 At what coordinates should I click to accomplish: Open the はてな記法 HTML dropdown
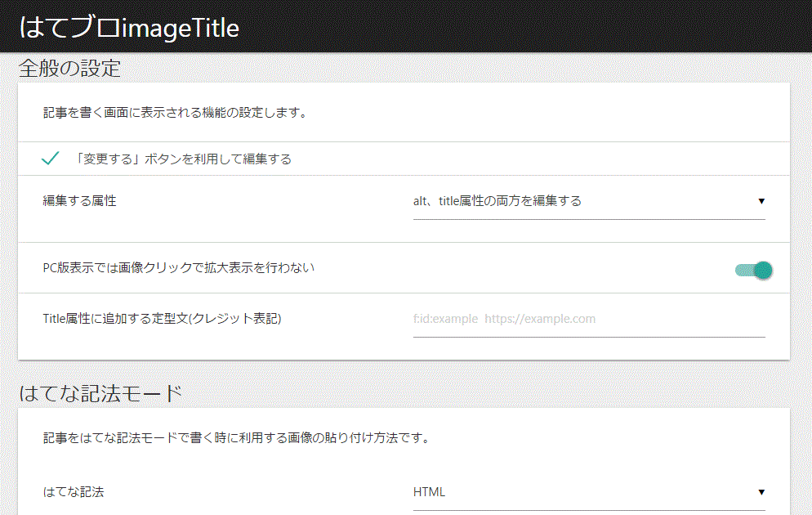point(589,493)
